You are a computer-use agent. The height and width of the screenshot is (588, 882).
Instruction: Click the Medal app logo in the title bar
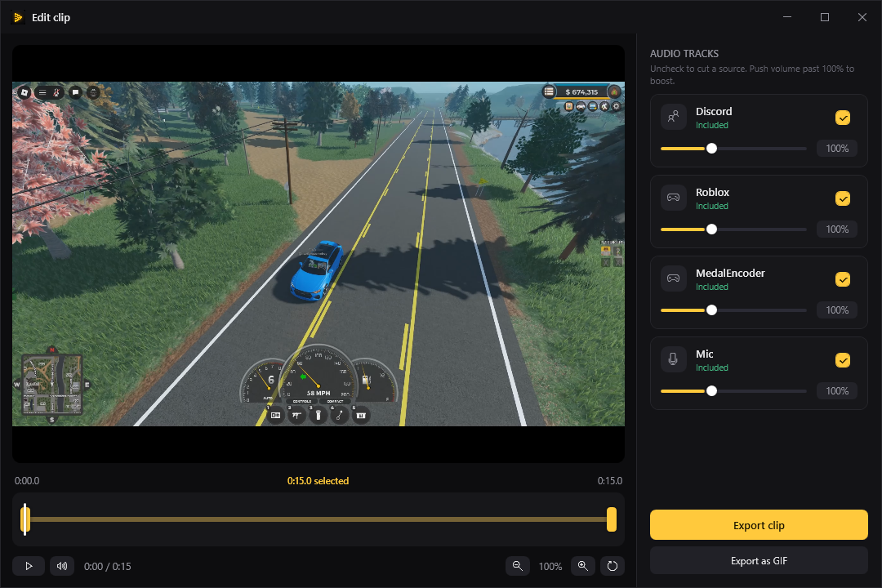point(18,17)
